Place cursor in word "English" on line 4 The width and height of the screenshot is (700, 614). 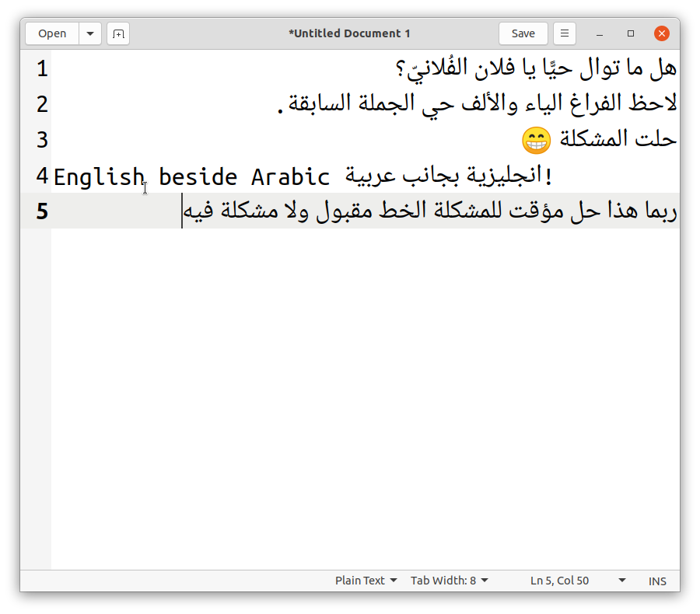click(99, 177)
